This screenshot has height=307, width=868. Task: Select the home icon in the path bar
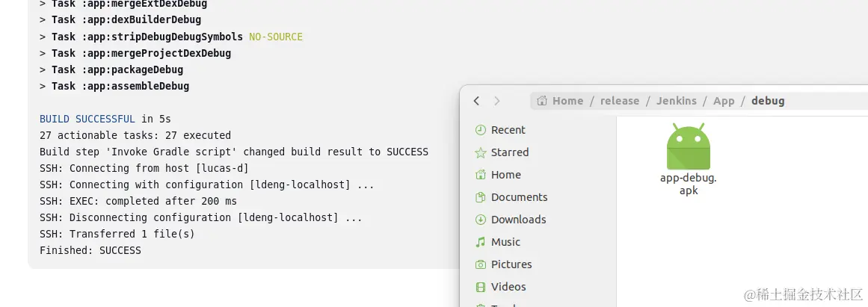pyautogui.click(x=542, y=101)
